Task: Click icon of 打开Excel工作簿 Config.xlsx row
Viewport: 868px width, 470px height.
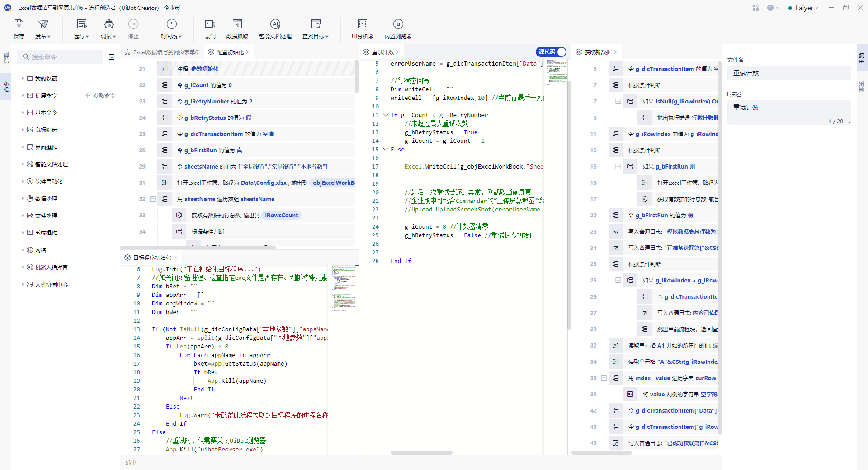Action: (x=165, y=183)
